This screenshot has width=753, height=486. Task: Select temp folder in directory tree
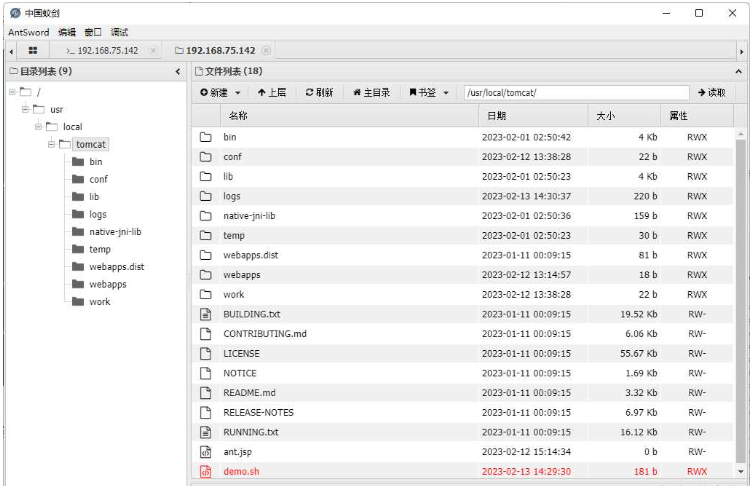[x=100, y=249]
